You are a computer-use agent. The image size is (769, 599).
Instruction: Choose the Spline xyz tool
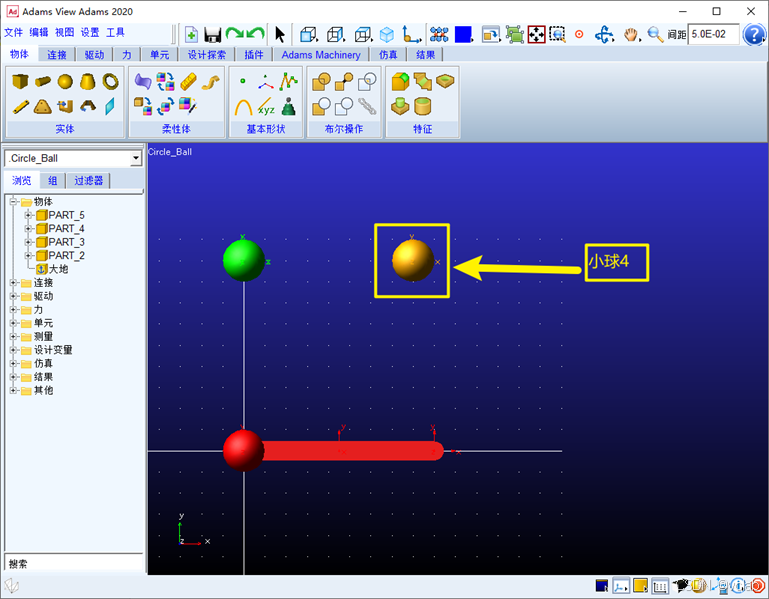point(265,106)
